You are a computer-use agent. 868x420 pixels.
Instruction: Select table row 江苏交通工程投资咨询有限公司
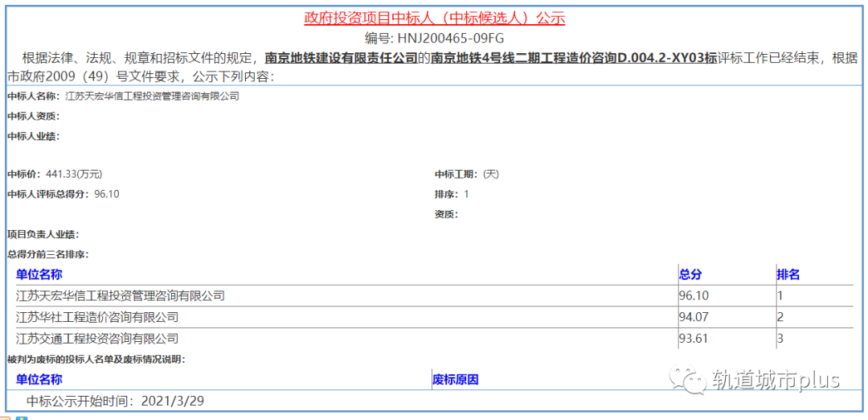tap(435, 338)
